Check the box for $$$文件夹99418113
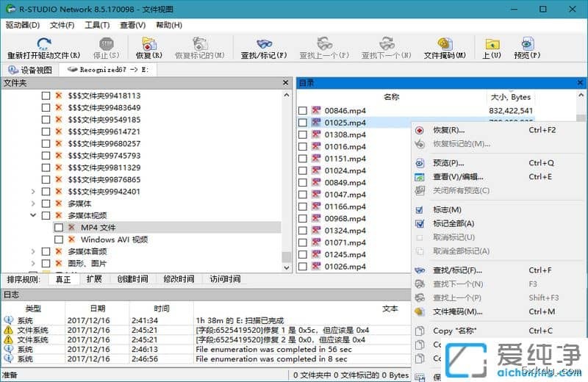The height and width of the screenshot is (382, 588). (x=46, y=95)
